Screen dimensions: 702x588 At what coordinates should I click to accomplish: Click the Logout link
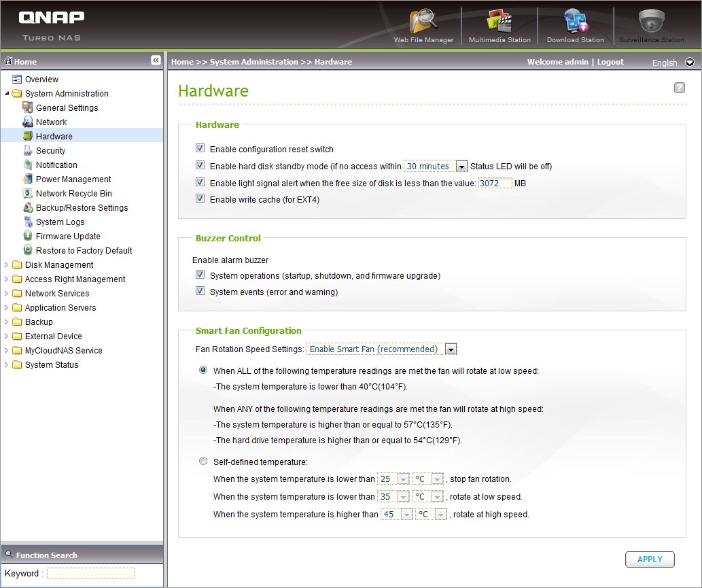click(610, 62)
